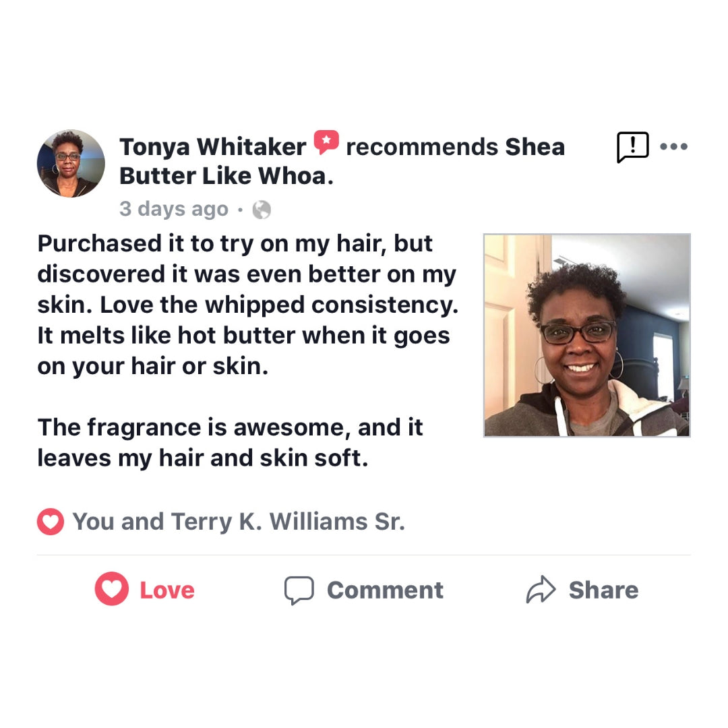Image resolution: width=728 pixels, height=728 pixels.
Task: Toggle the Love heart icon button
Action: pos(111,588)
